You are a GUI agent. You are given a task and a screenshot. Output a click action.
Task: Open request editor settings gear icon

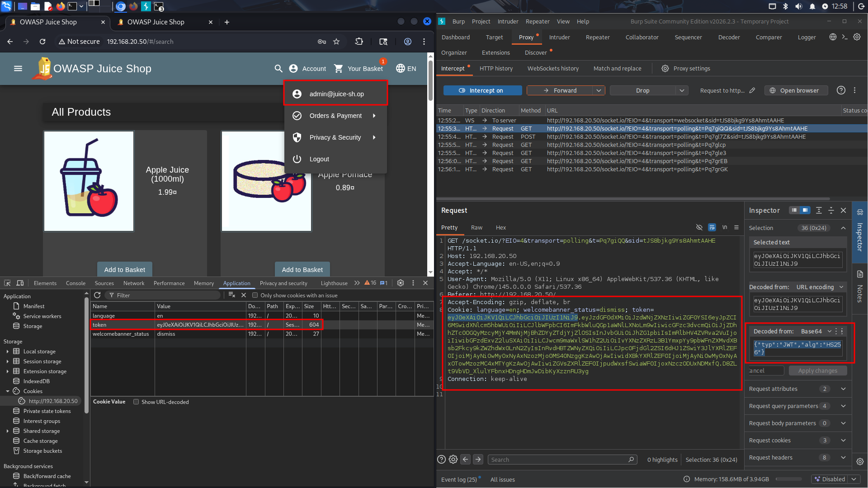coord(453,459)
